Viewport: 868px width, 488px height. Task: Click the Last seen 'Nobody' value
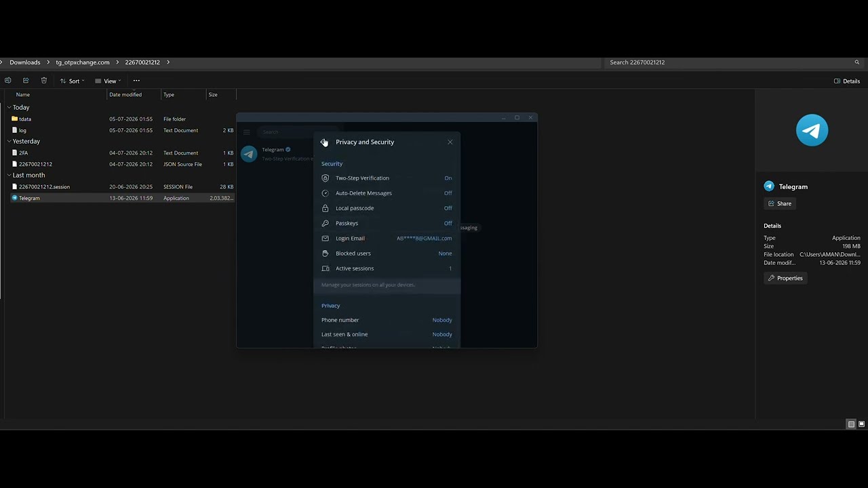(442, 334)
